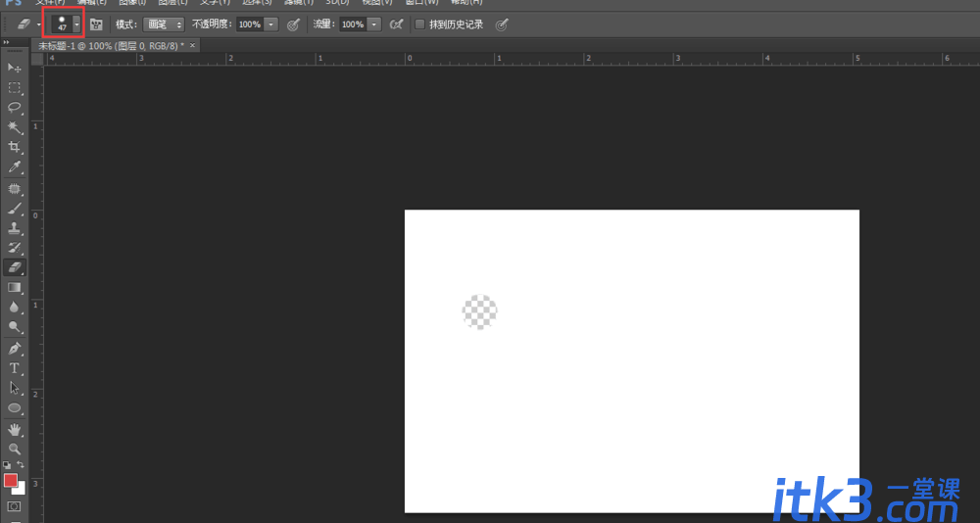Select the Lasso tool
The image size is (980, 523).
pos(15,108)
